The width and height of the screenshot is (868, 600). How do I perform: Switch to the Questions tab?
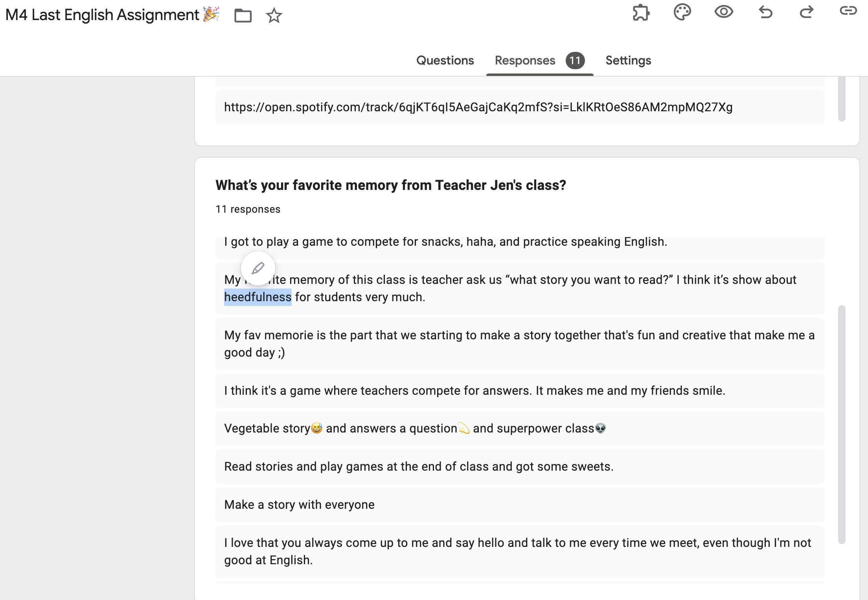[445, 61]
